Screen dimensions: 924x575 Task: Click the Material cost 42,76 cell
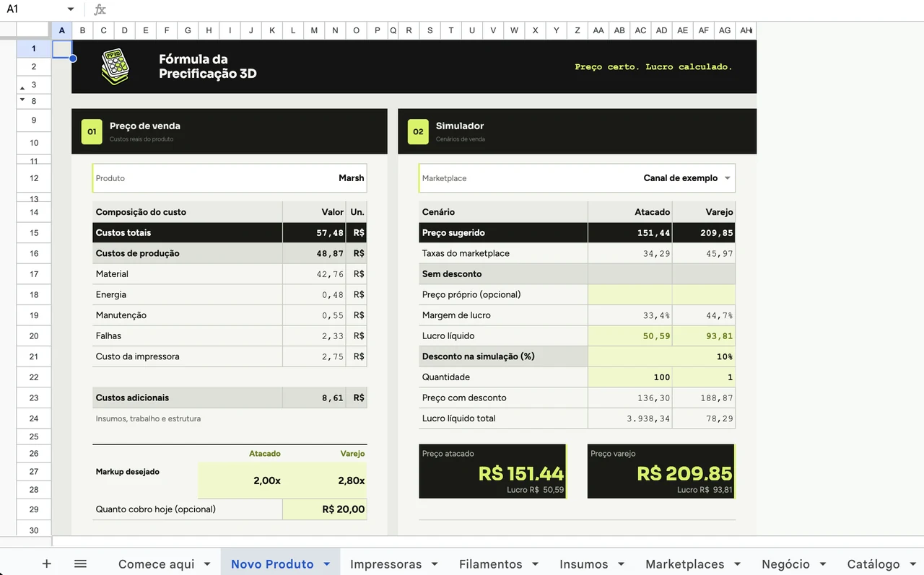tap(315, 274)
